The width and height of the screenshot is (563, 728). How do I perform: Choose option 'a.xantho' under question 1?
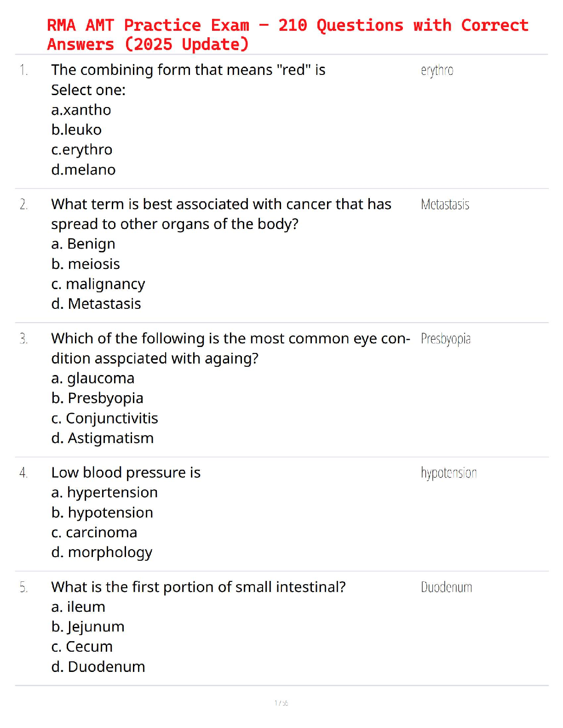pos(81,110)
